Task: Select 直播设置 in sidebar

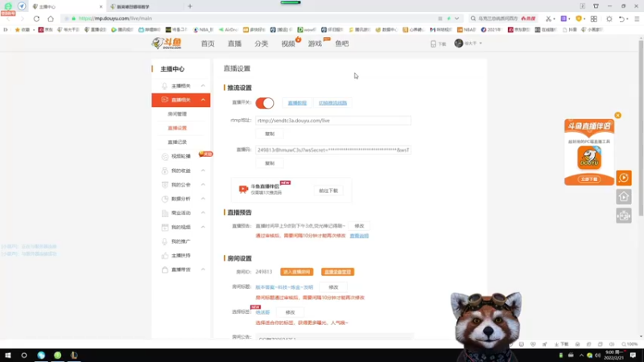Action: (177, 128)
